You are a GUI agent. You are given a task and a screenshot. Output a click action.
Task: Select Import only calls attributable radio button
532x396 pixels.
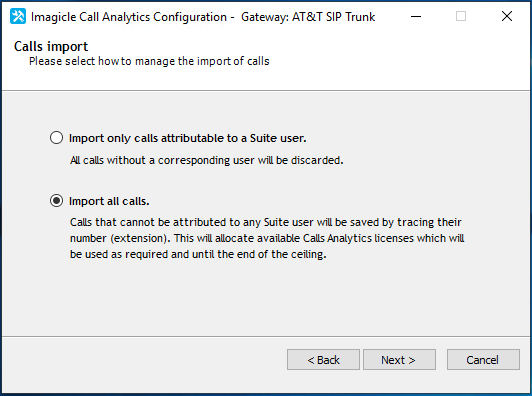click(56, 138)
